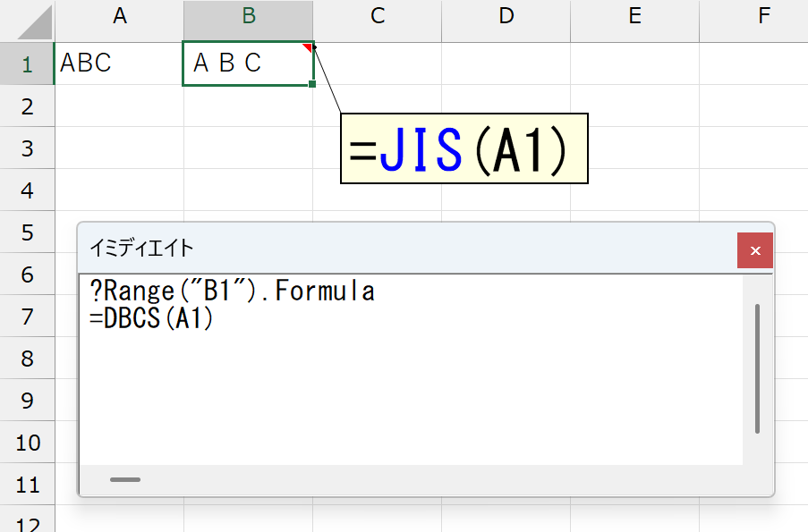Select row 1 header
Viewport: 808px width, 532px height.
point(28,63)
